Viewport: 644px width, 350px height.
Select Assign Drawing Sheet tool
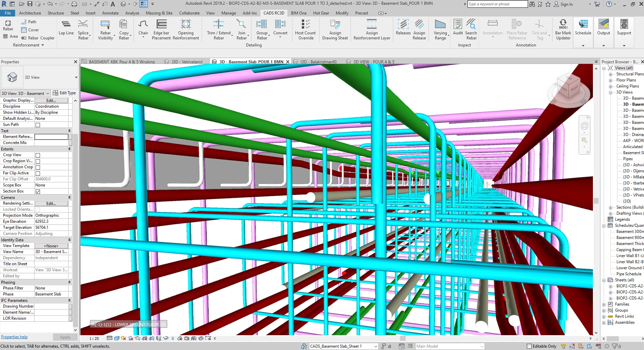(335, 30)
